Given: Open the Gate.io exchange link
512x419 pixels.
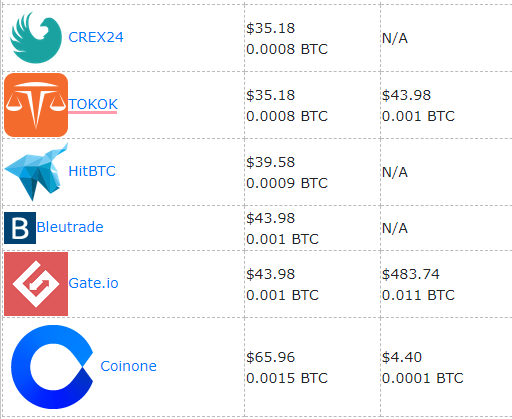Looking at the screenshot, I should (93, 283).
